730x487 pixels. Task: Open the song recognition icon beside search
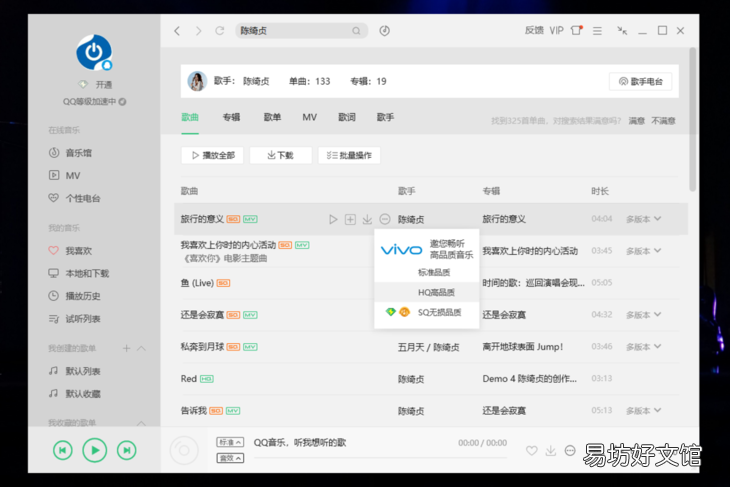tap(385, 31)
